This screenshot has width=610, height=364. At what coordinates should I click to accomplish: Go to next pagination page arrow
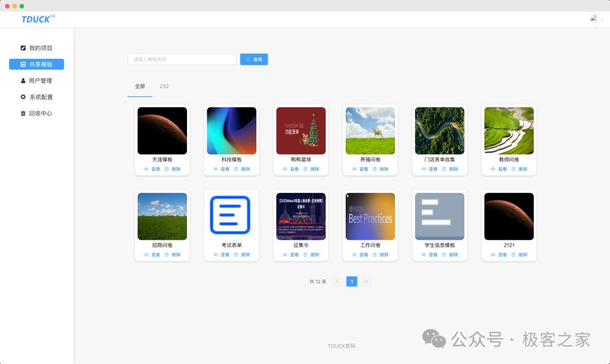coord(366,282)
